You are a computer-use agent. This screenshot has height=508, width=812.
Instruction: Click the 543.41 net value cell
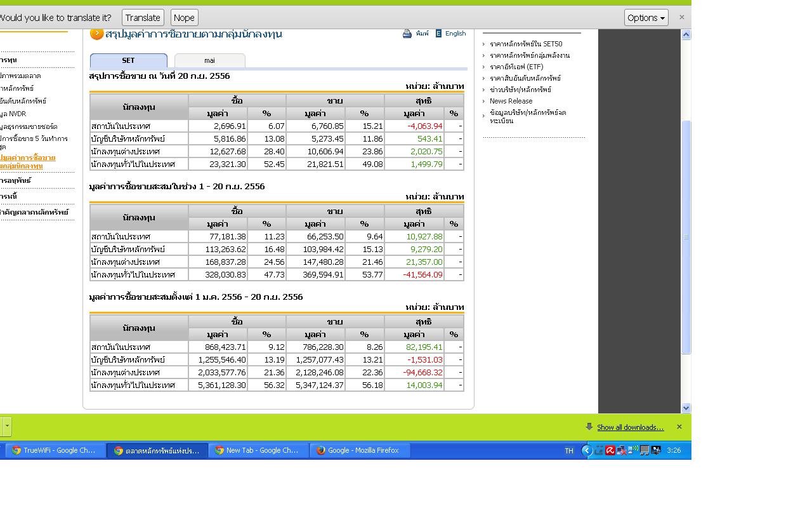pyautogui.click(x=414, y=139)
